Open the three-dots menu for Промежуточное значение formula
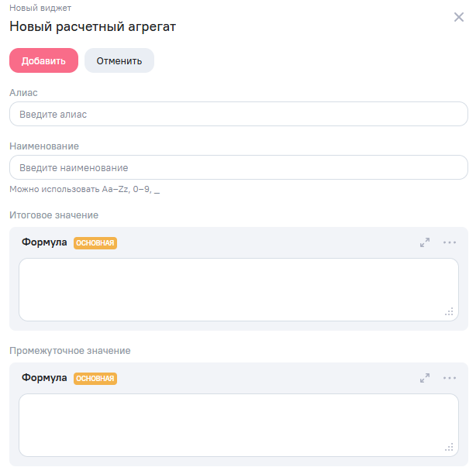 (x=450, y=378)
